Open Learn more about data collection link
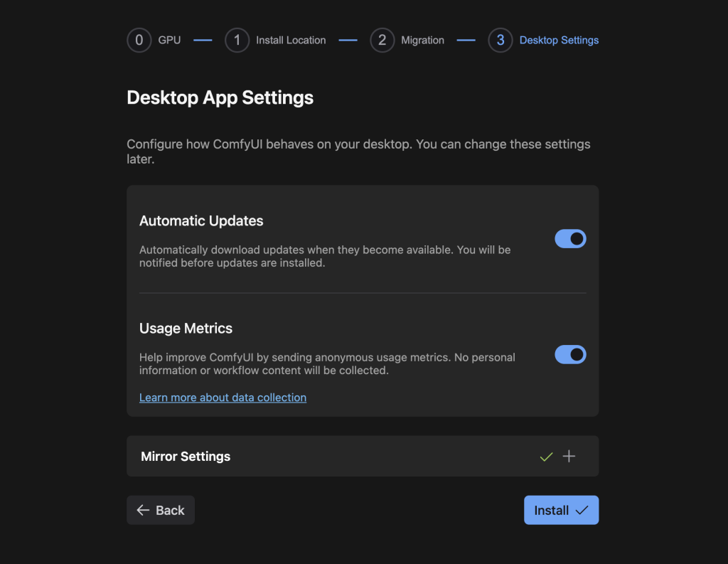The height and width of the screenshot is (564, 728). [223, 398]
